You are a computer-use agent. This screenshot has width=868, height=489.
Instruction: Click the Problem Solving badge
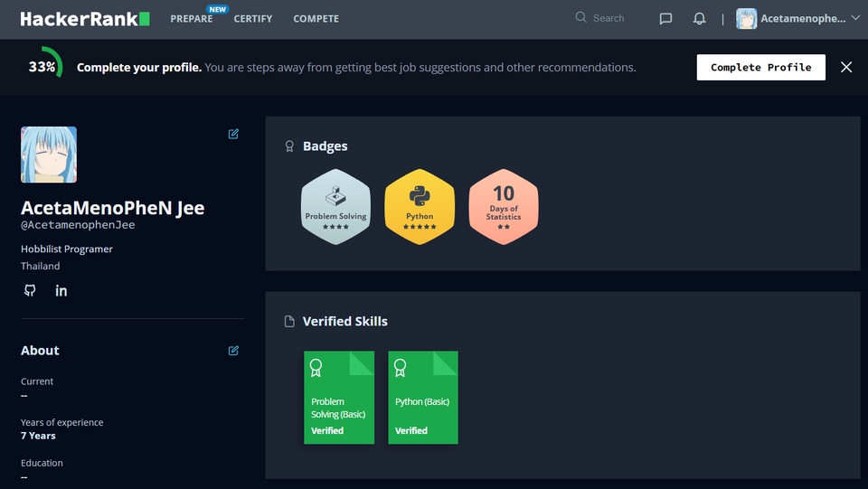[x=335, y=207]
